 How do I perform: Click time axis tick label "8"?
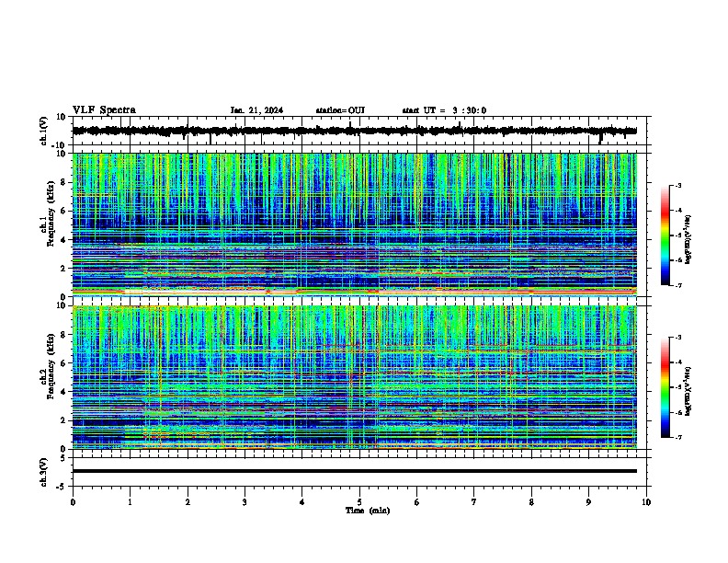coord(531,502)
